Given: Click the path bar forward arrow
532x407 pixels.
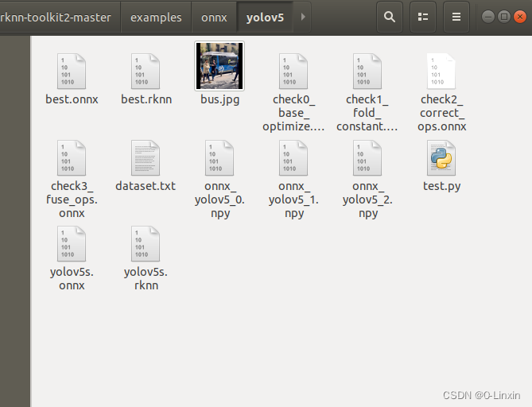Looking at the screenshot, I should (303, 17).
